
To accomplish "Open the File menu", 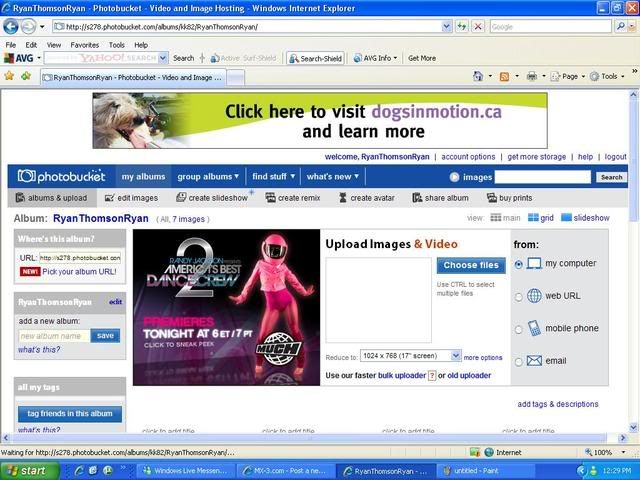I will point(11,45).
